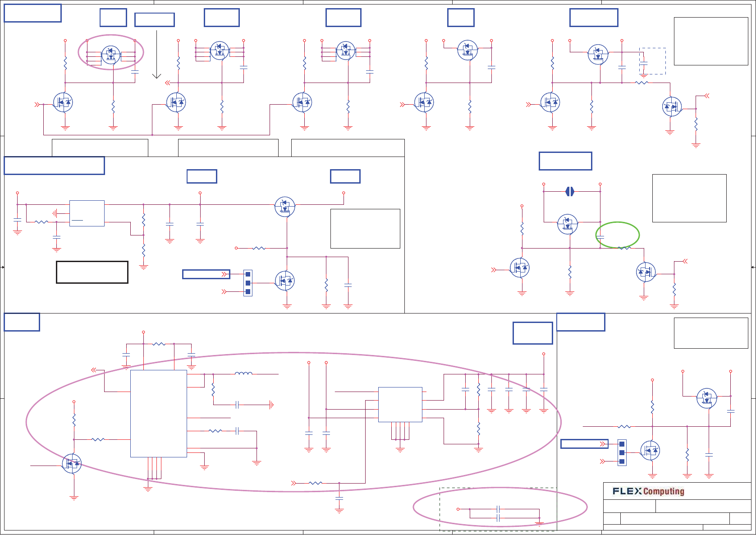
Task: Select the three-pin header in the regulator section
Action: [248, 283]
